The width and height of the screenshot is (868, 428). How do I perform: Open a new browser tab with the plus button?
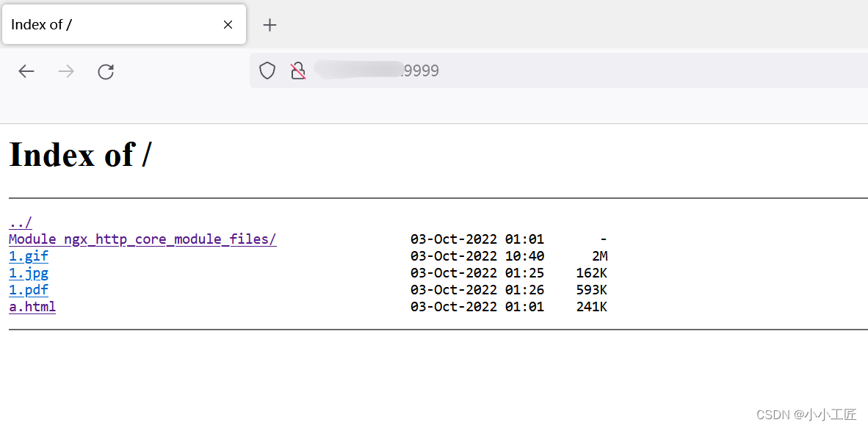pos(270,24)
